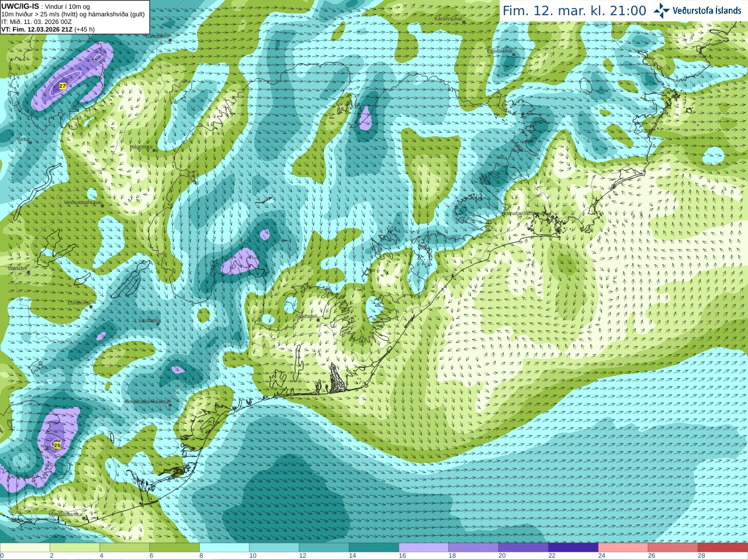The image size is (748, 560).
Task: Select the 10–12 m/s legend swatch
Action: pos(274,548)
